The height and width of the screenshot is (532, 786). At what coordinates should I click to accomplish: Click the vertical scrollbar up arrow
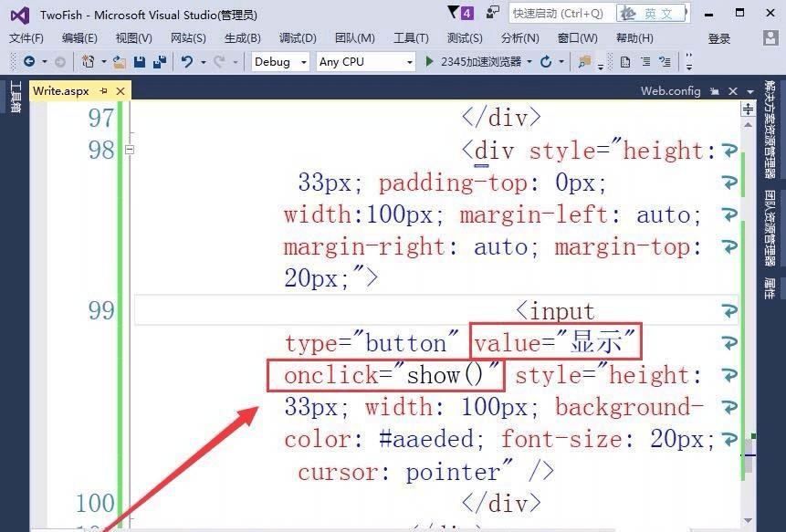pos(748,125)
